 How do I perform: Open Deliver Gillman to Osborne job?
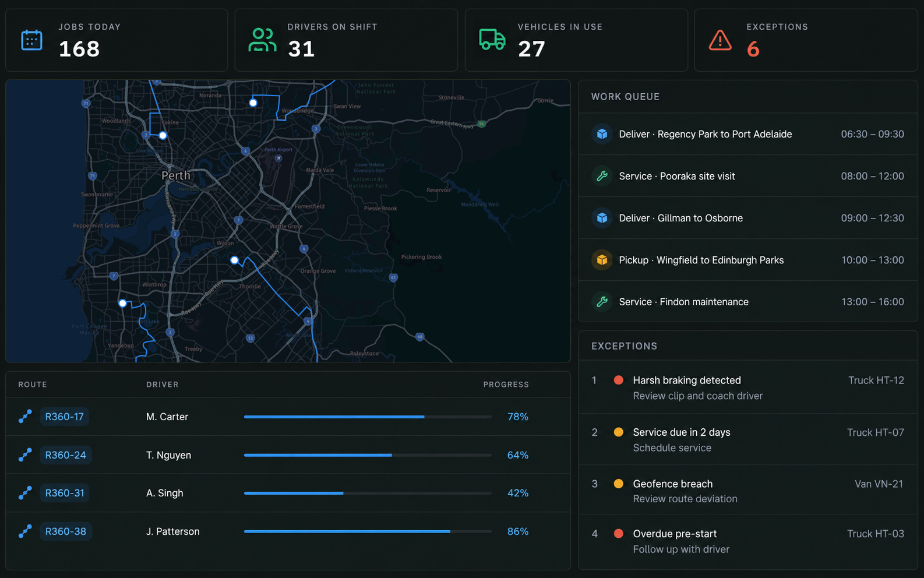point(748,218)
